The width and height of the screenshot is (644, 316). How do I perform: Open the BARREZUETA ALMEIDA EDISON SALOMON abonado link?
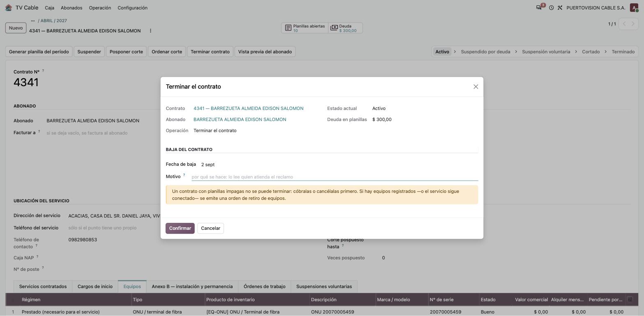click(240, 119)
